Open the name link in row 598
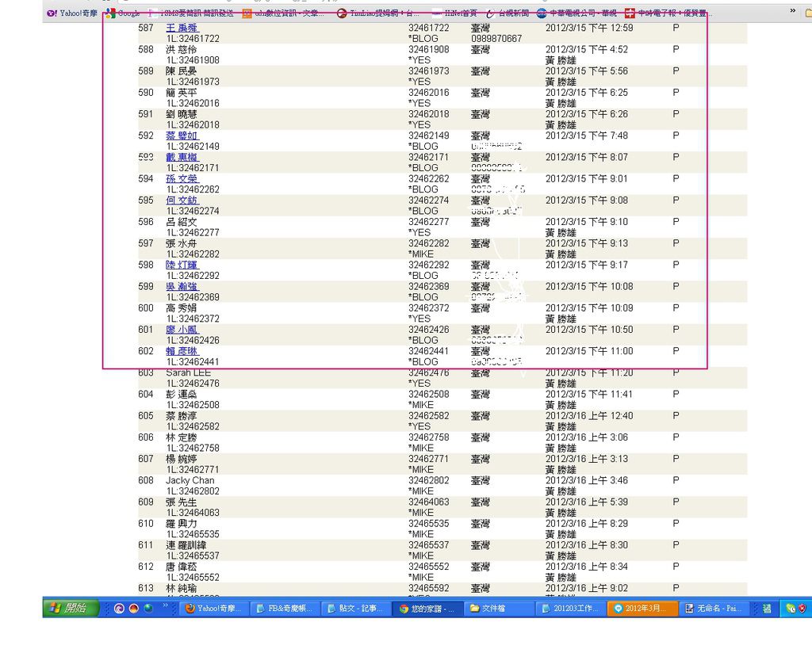812x649 pixels. point(182,265)
